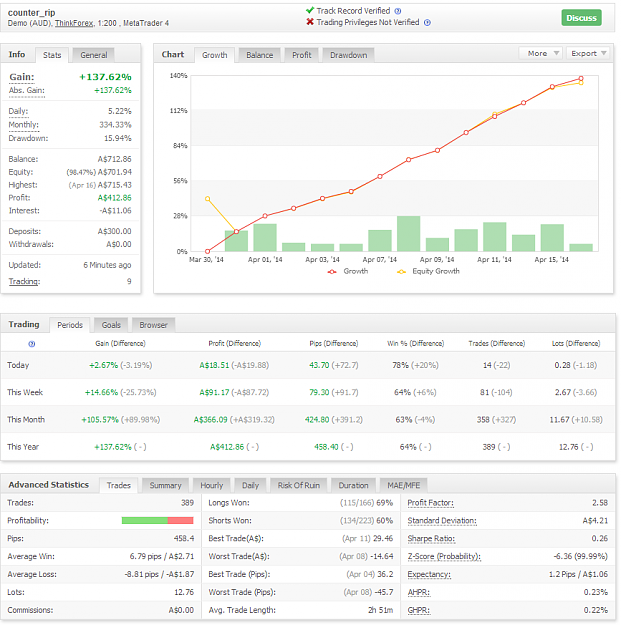Click the green Discuss button
This screenshot has height=625, width=621.
(x=582, y=18)
